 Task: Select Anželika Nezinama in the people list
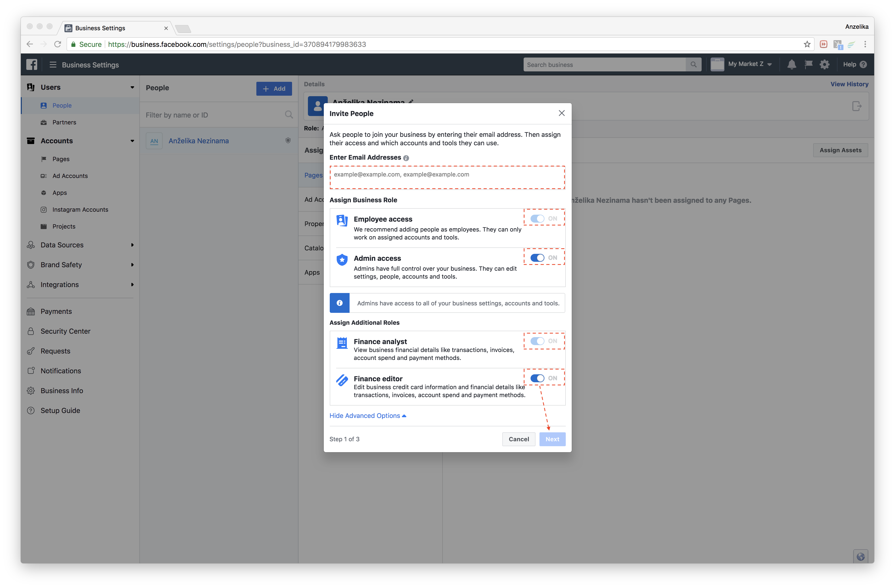point(219,141)
